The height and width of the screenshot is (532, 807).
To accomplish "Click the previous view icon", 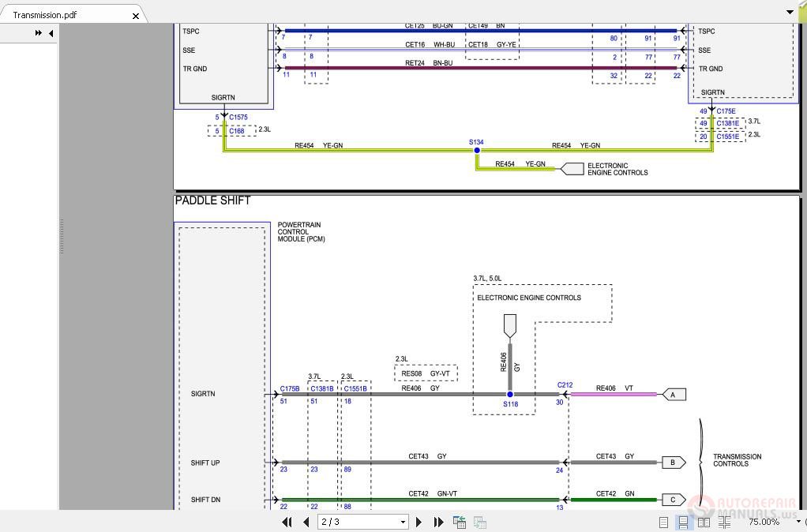I will coord(459,522).
